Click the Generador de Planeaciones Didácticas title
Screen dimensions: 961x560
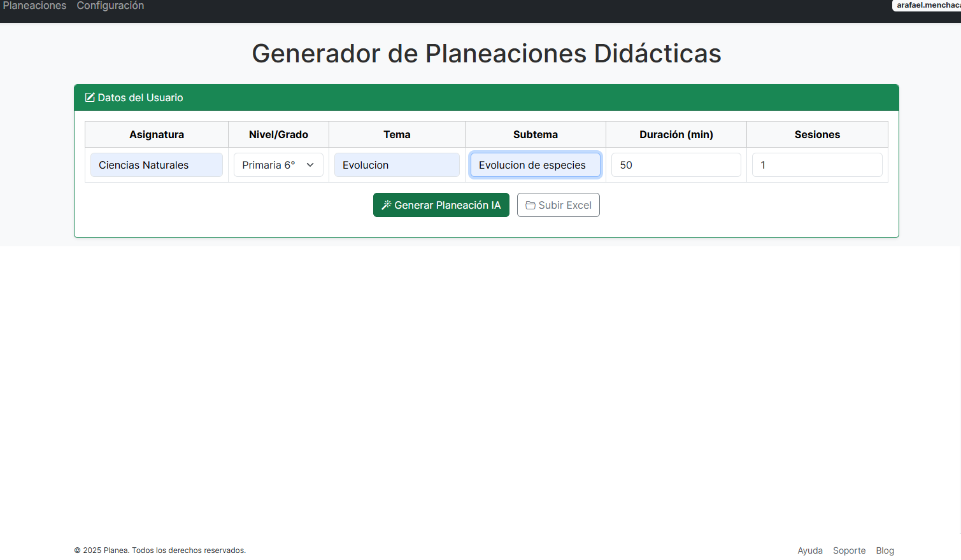(x=487, y=53)
